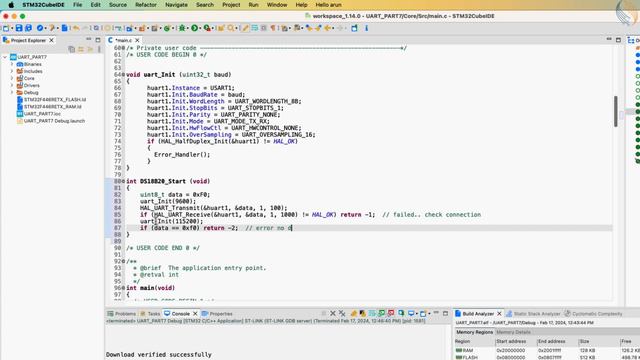Click Remove All Terminated Launches icon
The image size is (640, 360).
coord(342,313)
